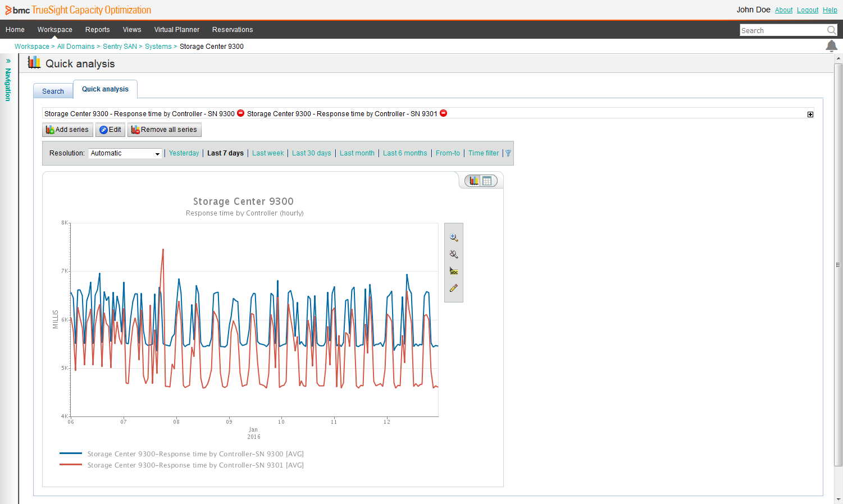Click the vertical scrollbar thumb
843x504 pixels.
pos(839,264)
